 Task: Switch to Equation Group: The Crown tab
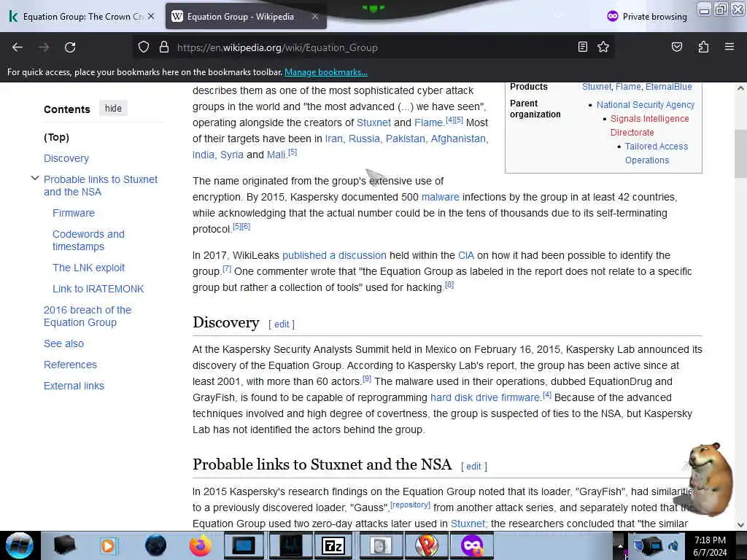click(x=82, y=17)
